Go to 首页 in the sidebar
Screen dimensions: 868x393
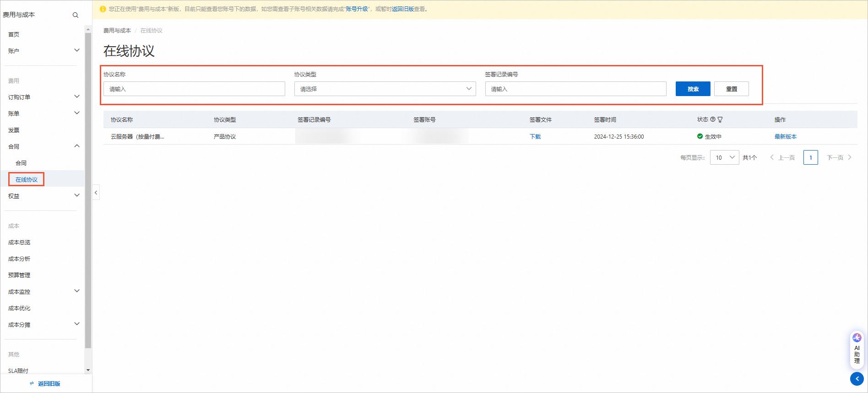14,35
